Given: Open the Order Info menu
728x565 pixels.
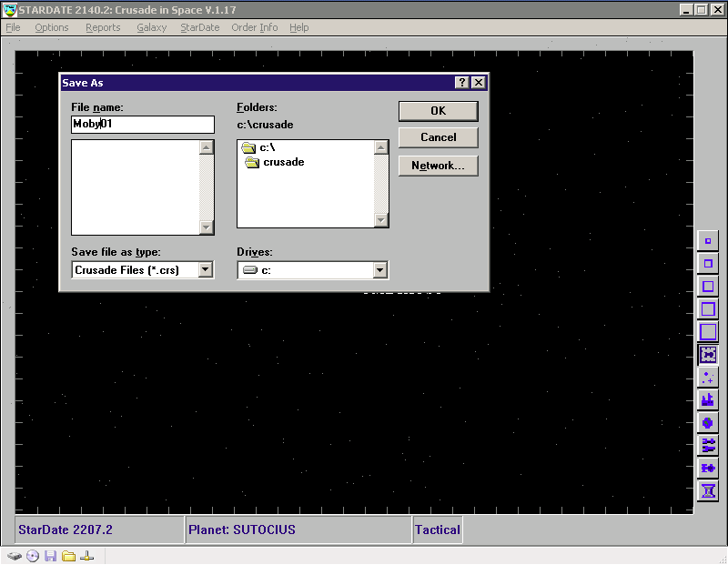Looking at the screenshot, I should click(x=255, y=27).
